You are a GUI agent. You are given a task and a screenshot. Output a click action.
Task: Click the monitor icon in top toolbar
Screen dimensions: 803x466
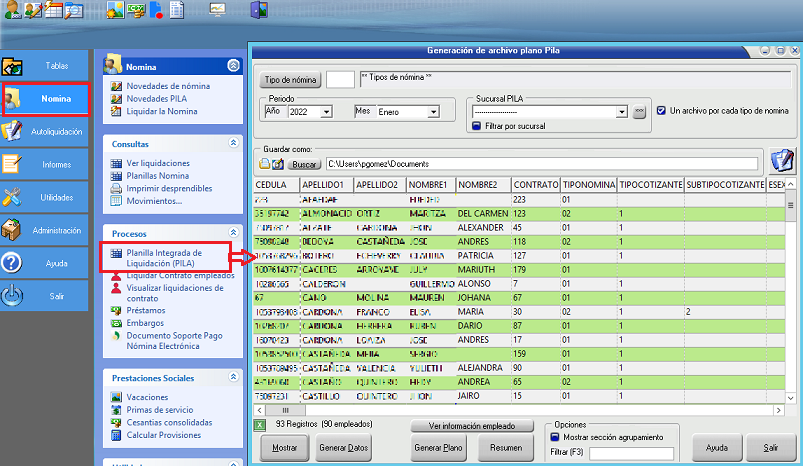217,10
